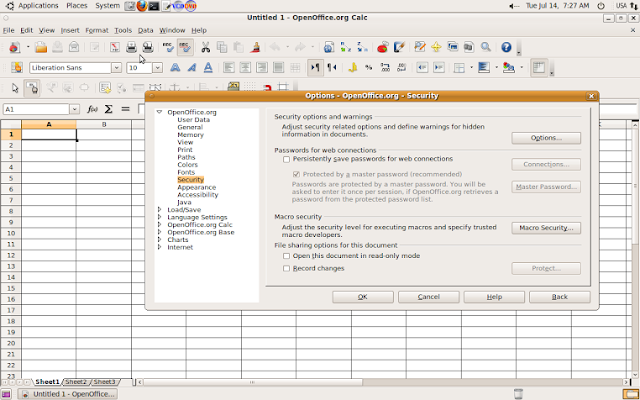The image size is (640, 400).
Task: Enable Persistently save passwords for web connections
Action: pyautogui.click(x=287, y=159)
